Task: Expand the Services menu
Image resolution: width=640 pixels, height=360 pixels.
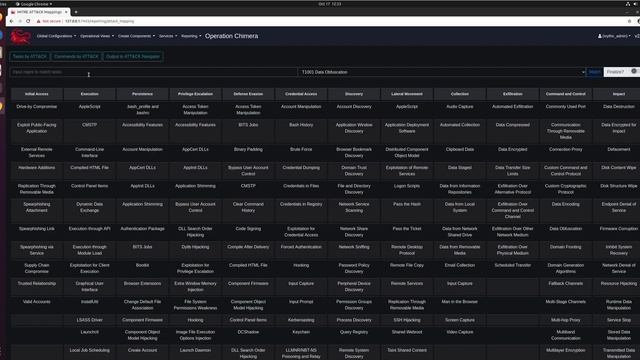Action: [168, 36]
